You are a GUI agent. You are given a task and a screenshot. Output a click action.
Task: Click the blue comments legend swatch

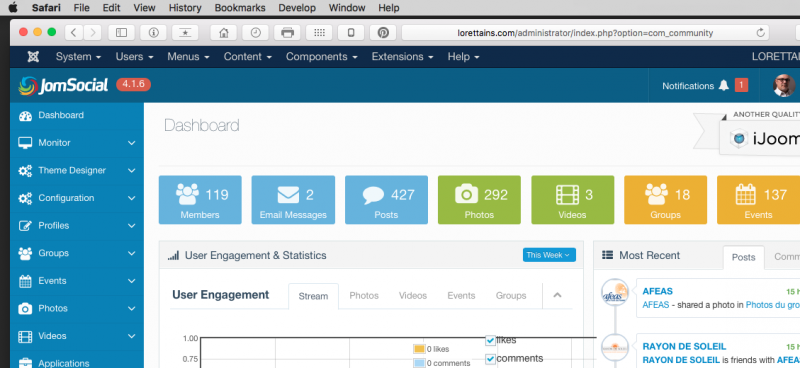pos(419,363)
